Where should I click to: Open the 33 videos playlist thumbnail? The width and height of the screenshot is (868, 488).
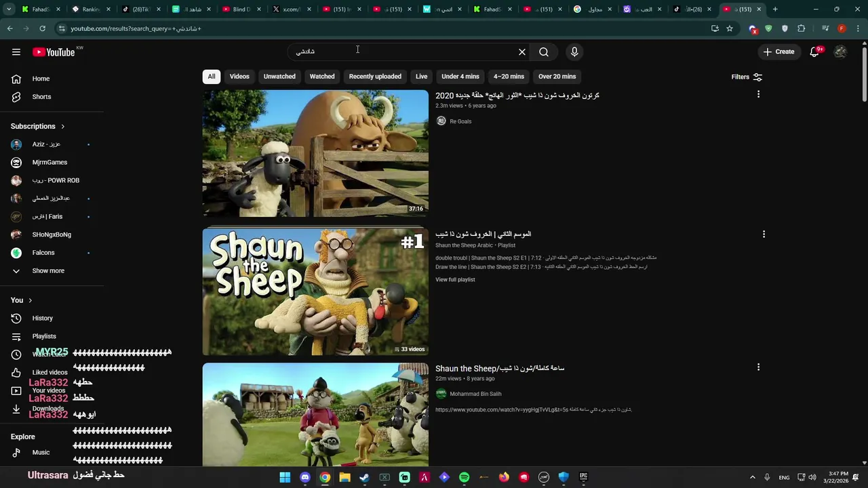tap(315, 291)
